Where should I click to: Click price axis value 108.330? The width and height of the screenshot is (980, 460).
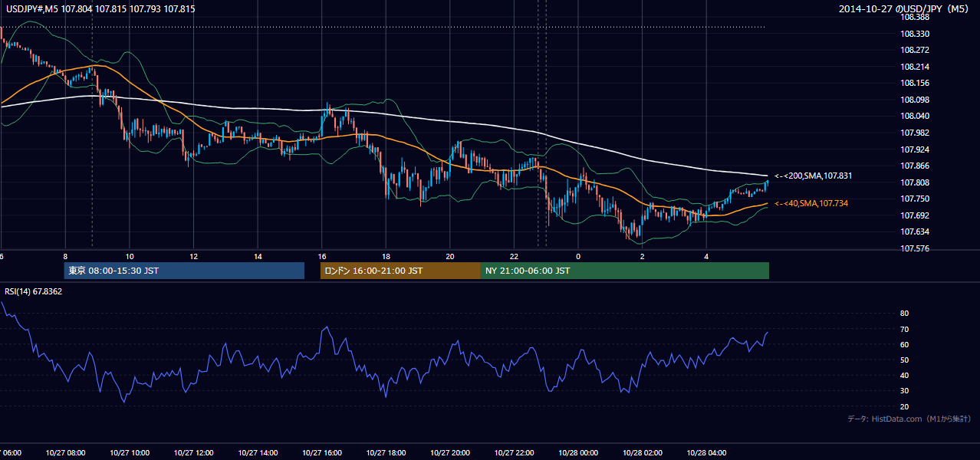[x=915, y=34]
